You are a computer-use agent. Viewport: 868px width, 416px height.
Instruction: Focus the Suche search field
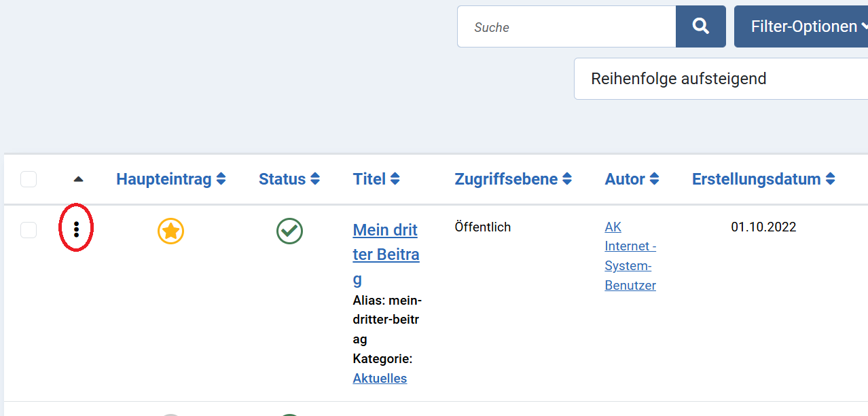[566, 27]
